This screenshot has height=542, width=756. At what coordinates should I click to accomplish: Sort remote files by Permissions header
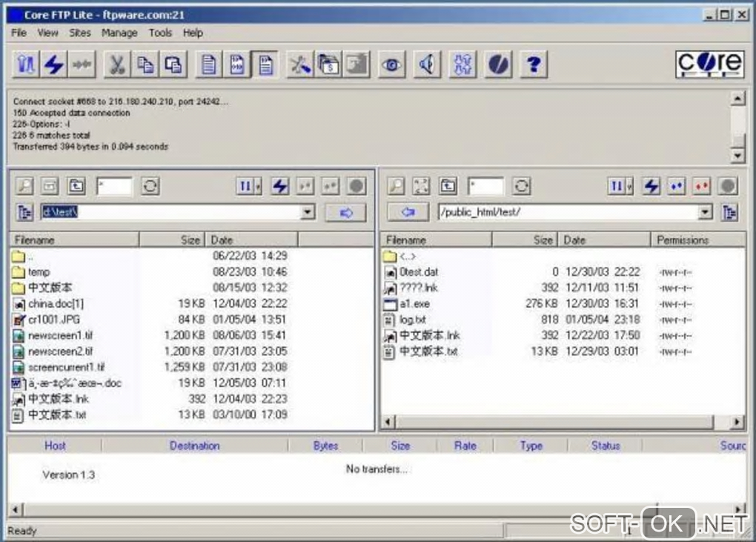coord(698,239)
